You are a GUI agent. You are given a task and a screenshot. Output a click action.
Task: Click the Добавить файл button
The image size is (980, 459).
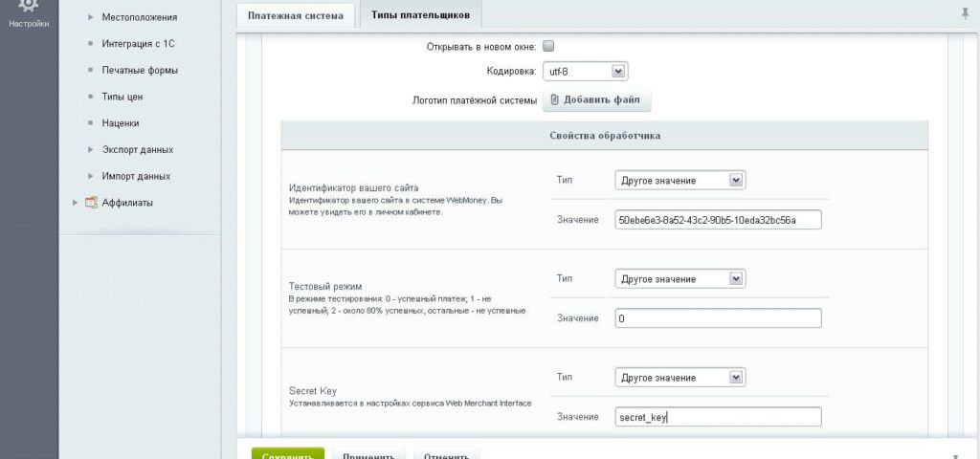pyautogui.click(x=597, y=100)
